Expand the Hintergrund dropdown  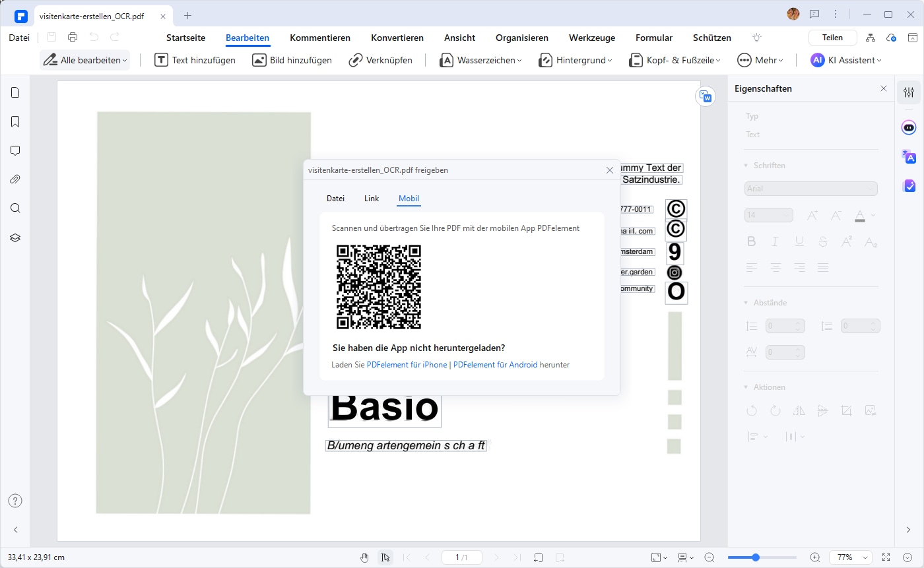pos(576,60)
